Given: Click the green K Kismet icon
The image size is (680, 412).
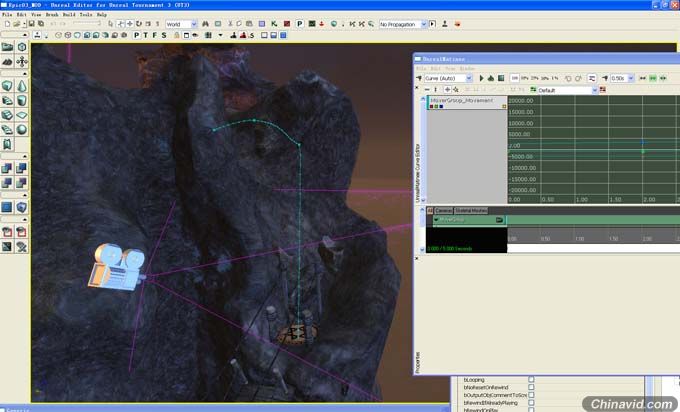Looking at the screenshot, I should [274, 24].
